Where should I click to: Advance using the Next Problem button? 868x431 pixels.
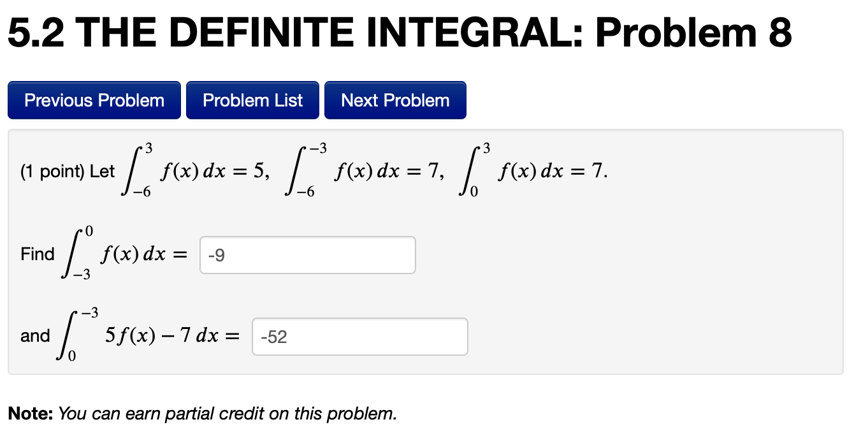395,99
